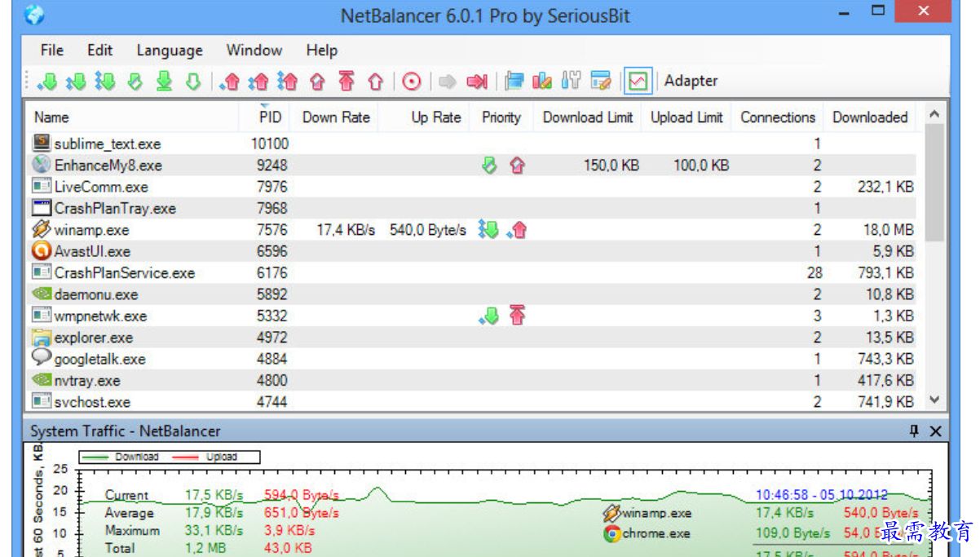Viewport: 980px width, 557px height.
Task: Open the Edit menu
Action: (x=99, y=50)
